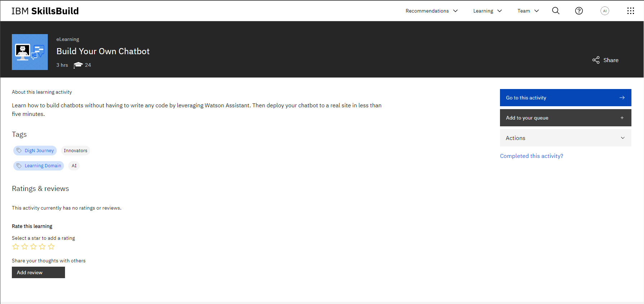
Task: Click the arrow on Go to this activity
Action: [622, 98]
